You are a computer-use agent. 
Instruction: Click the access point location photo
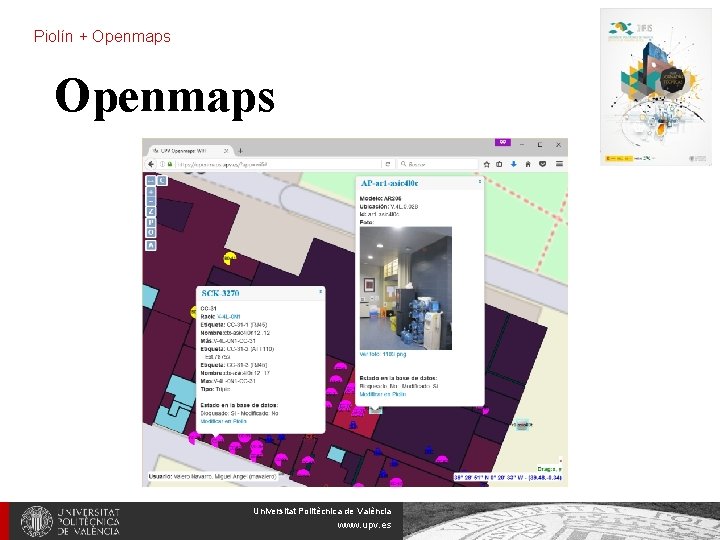pyautogui.click(x=406, y=288)
